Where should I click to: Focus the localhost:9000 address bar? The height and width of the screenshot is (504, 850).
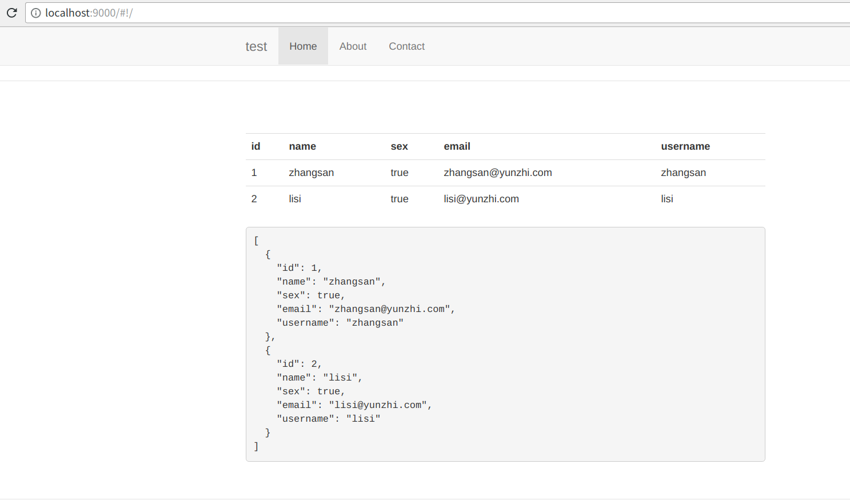pyautogui.click(x=437, y=13)
